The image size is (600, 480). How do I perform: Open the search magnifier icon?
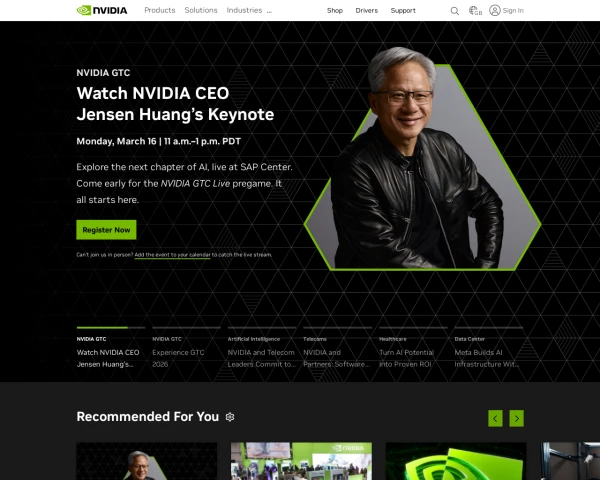coord(455,11)
